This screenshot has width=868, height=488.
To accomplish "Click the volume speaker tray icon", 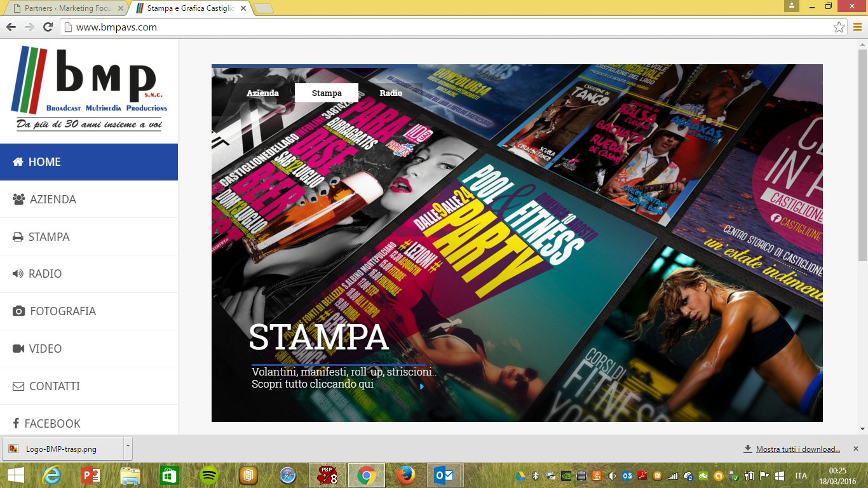I will click(x=612, y=476).
